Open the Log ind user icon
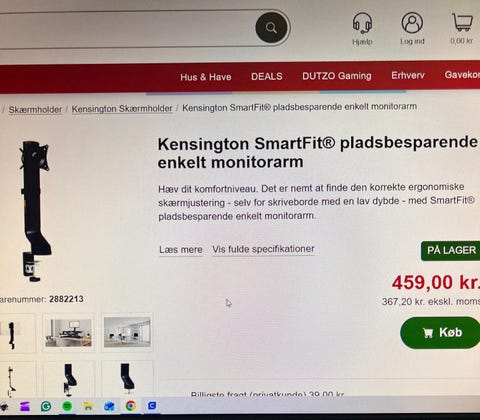 tap(412, 23)
